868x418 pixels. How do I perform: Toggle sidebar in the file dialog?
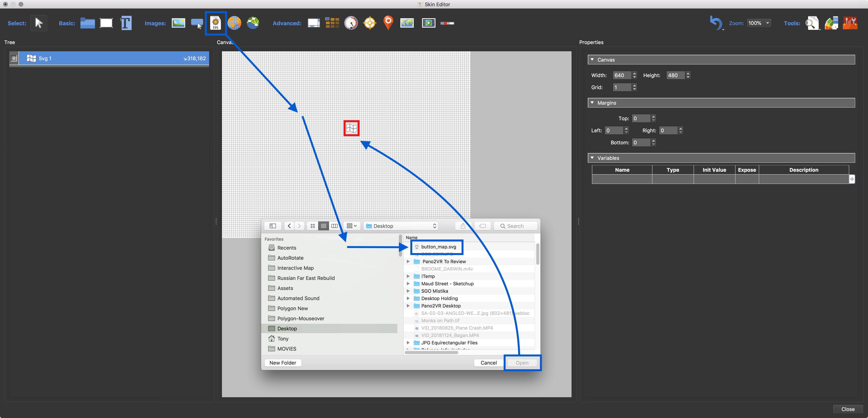tap(273, 226)
